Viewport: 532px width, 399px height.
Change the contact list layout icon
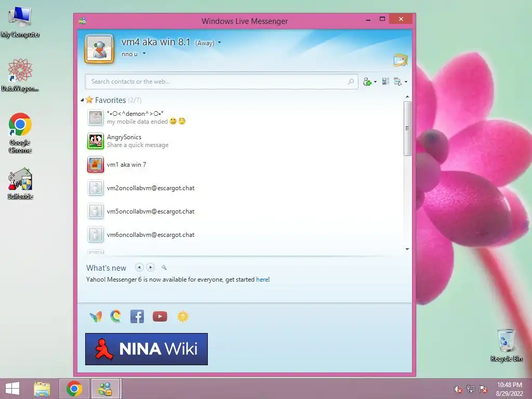(x=385, y=82)
